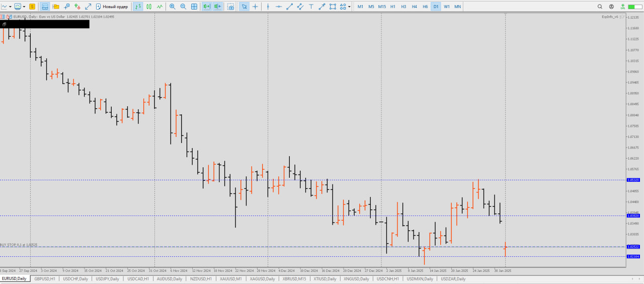The width and height of the screenshot is (644, 284).
Task: Switch to the XAUUSD,M1 chart tab
Action: (x=231, y=278)
